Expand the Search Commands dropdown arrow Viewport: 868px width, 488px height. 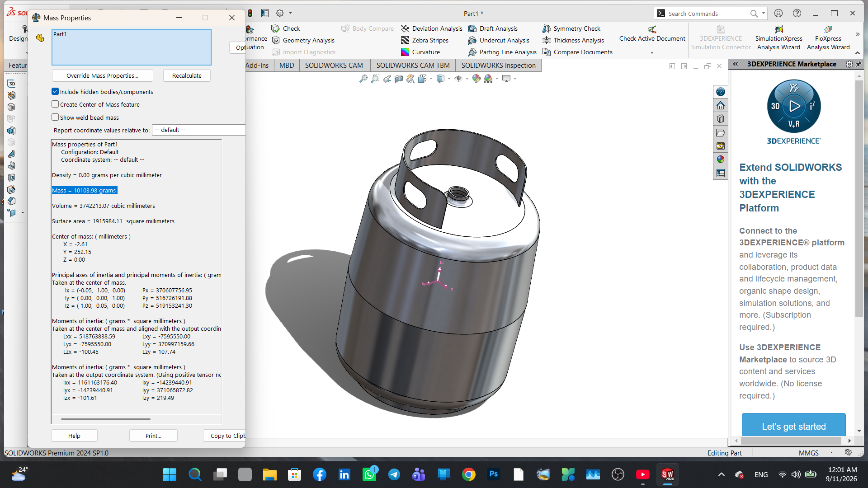coord(764,14)
